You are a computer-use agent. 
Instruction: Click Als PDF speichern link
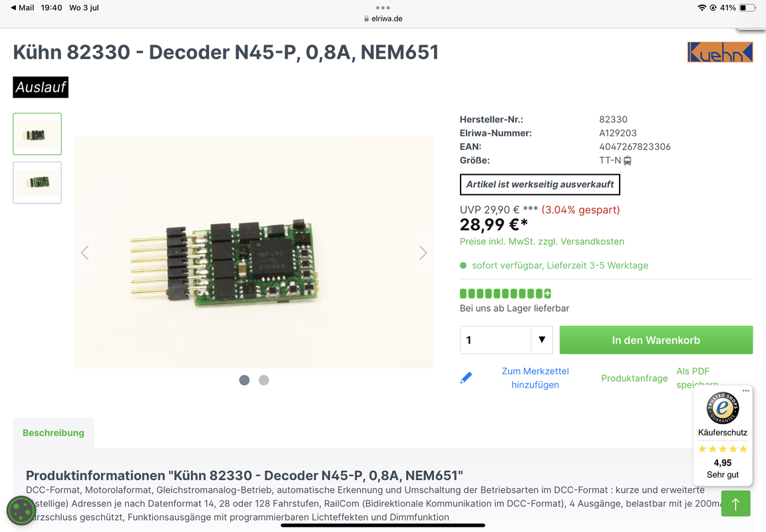[697, 378]
